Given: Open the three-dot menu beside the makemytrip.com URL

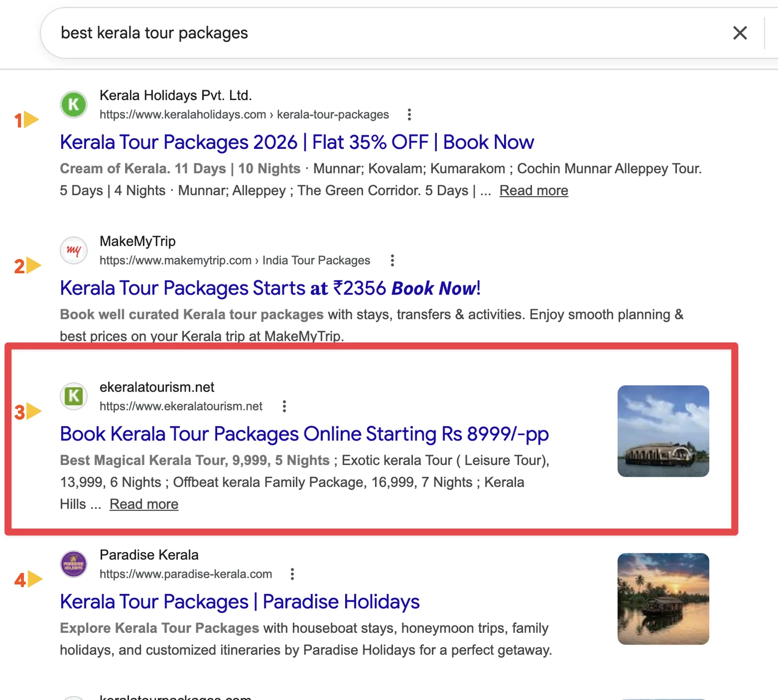Looking at the screenshot, I should 392,261.
